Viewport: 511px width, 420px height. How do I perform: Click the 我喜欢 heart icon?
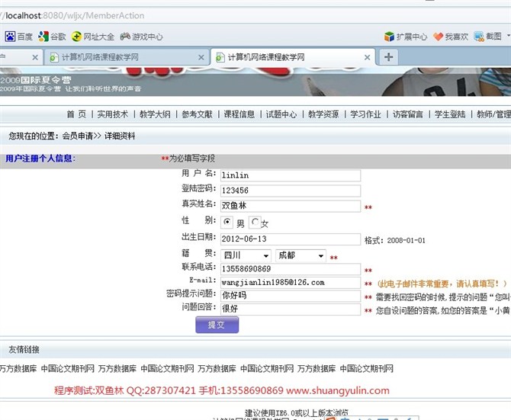(439, 37)
